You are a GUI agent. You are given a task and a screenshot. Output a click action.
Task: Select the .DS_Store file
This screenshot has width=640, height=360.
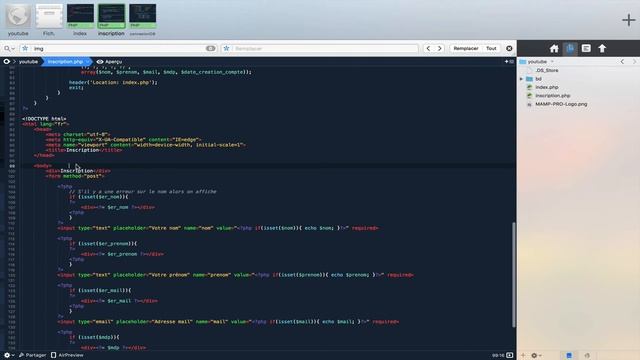click(547, 70)
